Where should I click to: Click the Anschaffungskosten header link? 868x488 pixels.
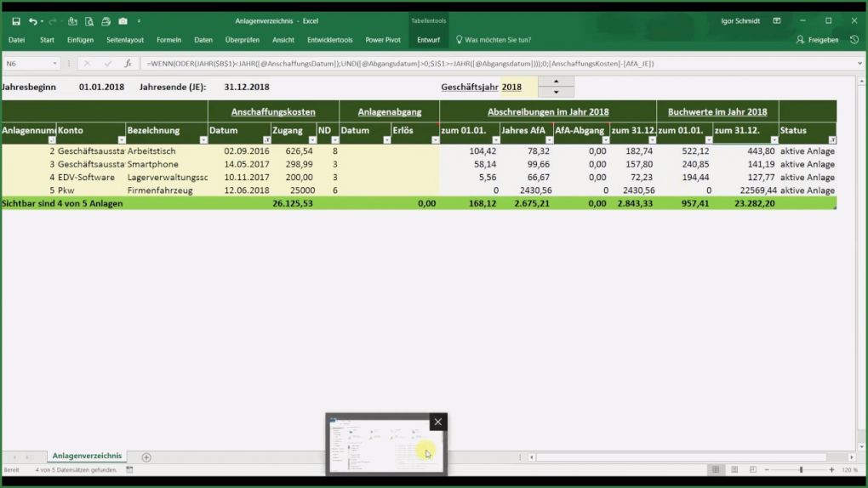[x=273, y=111]
